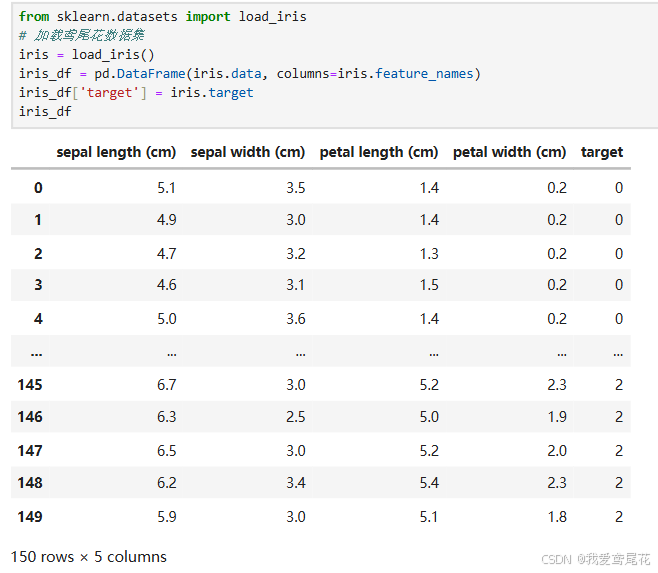
Task: Select row index 147 label
Action: click(30, 451)
